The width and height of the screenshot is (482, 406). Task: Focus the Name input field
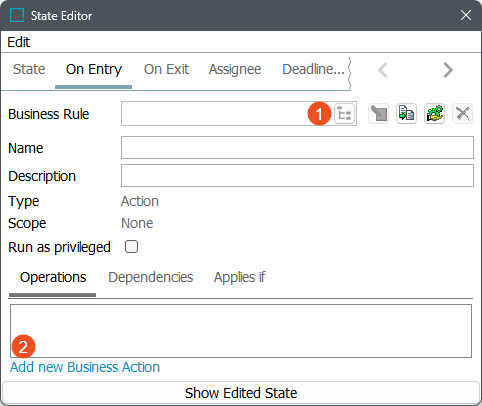297,147
